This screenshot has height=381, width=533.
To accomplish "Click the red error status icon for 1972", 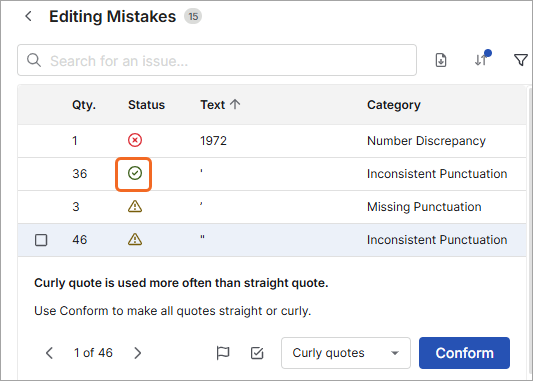I will coord(135,140).
